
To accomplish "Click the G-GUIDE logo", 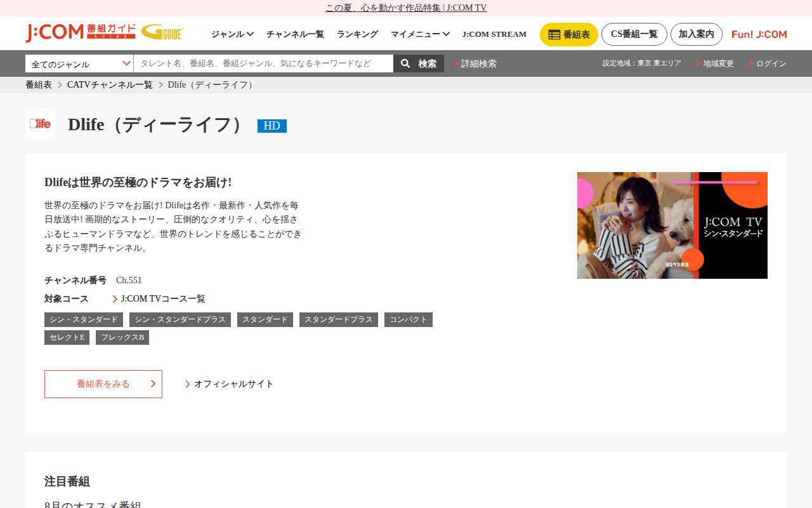I will pos(162,32).
